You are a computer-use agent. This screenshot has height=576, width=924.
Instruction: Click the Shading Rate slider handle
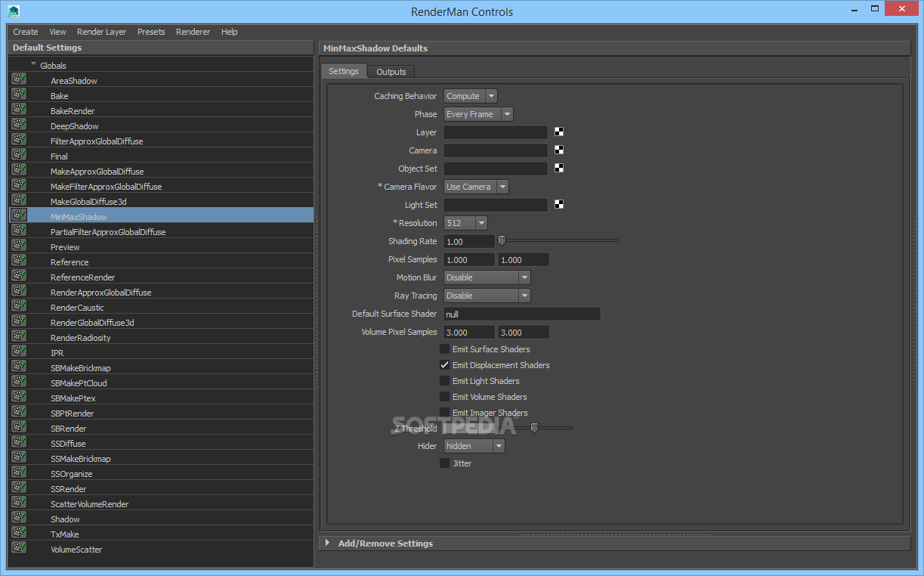(502, 240)
